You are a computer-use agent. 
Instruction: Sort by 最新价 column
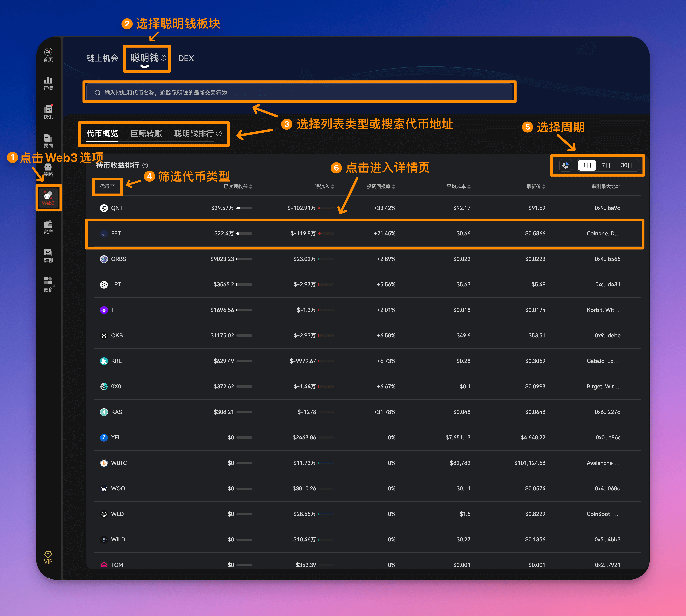[x=536, y=186]
